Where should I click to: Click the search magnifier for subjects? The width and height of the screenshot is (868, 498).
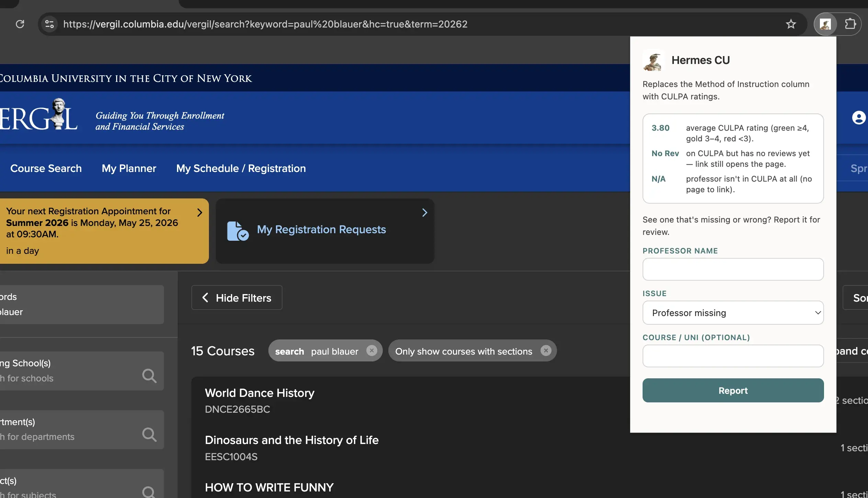pyautogui.click(x=149, y=492)
